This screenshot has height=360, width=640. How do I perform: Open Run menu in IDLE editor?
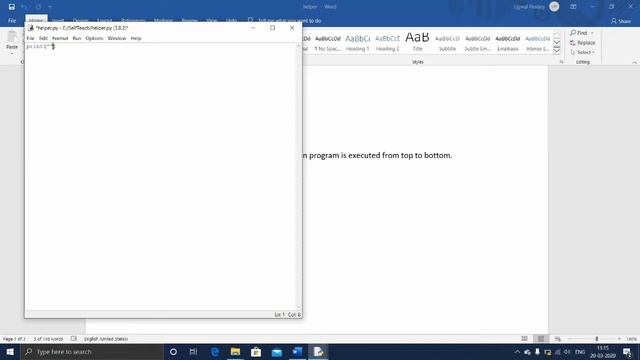77,38
